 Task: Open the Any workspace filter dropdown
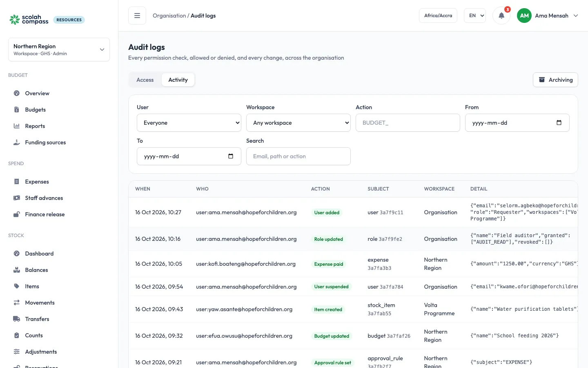click(298, 123)
